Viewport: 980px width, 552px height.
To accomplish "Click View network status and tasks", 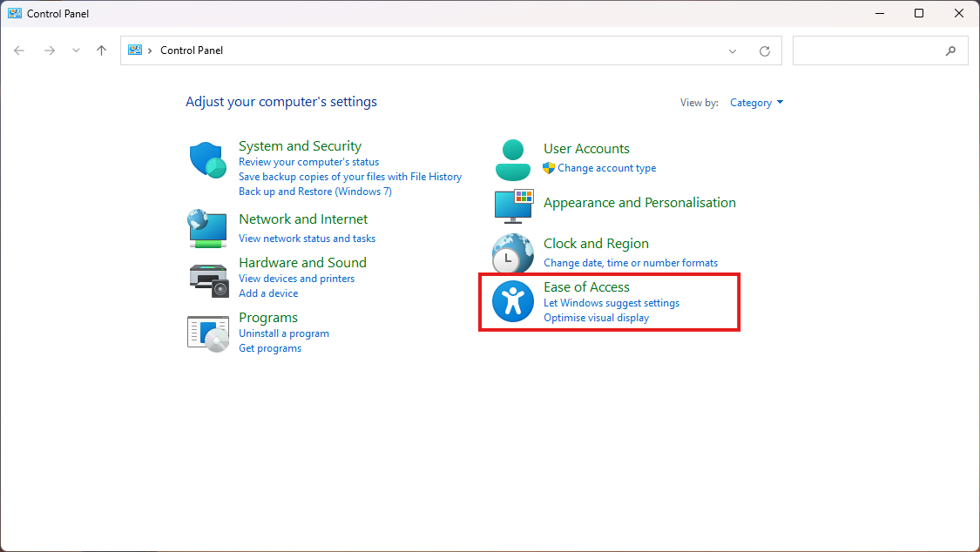I will point(307,239).
